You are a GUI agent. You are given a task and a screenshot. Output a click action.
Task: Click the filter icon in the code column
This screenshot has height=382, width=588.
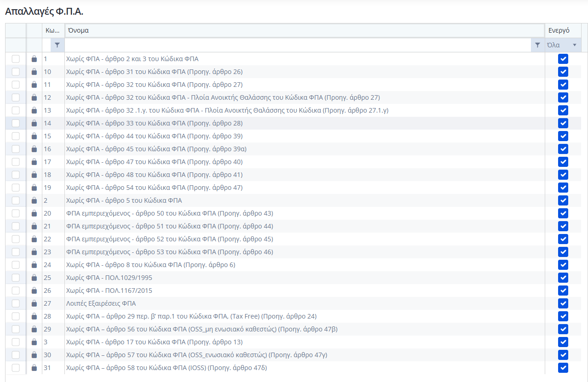(57, 45)
